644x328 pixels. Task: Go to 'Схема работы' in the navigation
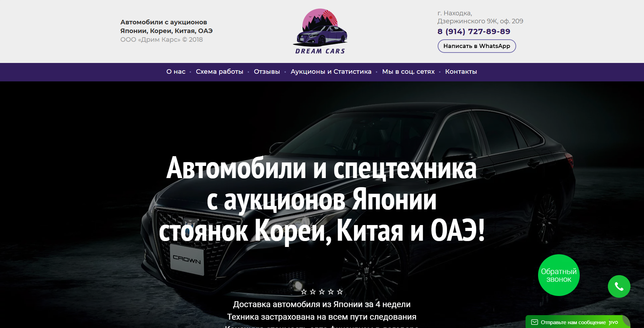coord(220,72)
